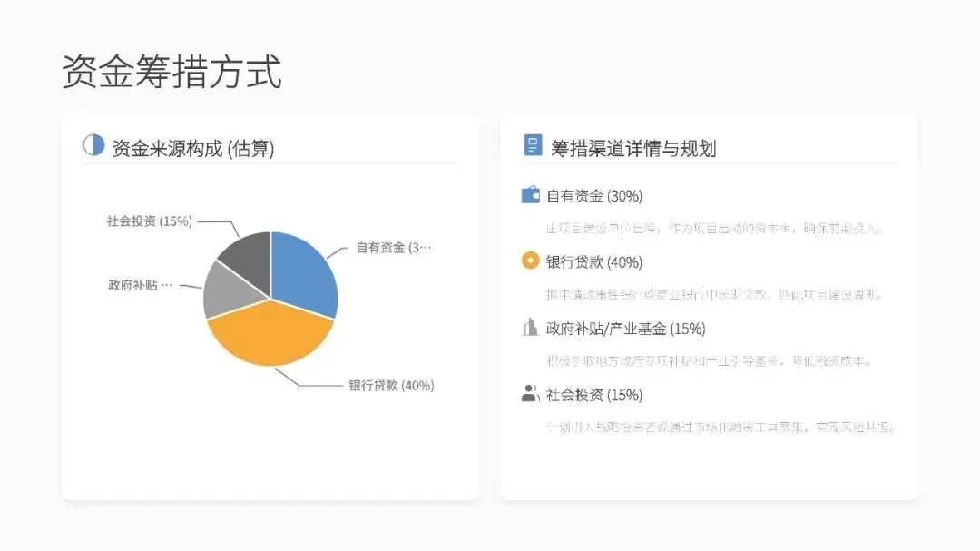Click the 银行贷款 (40%) chart label
The width and height of the screenshot is (980, 551).
point(391,385)
